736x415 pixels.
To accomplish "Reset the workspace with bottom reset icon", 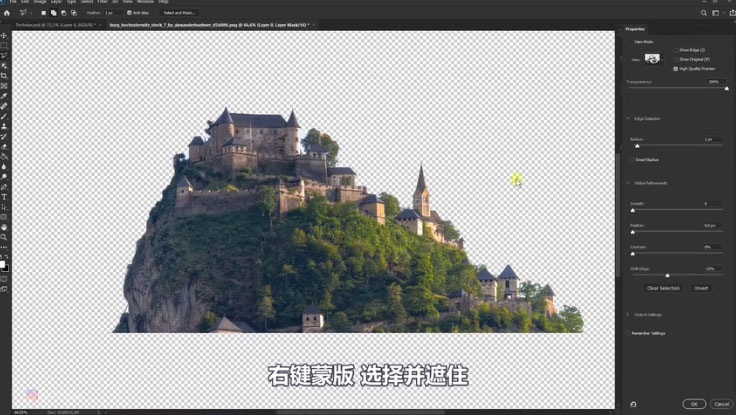I will (x=633, y=404).
